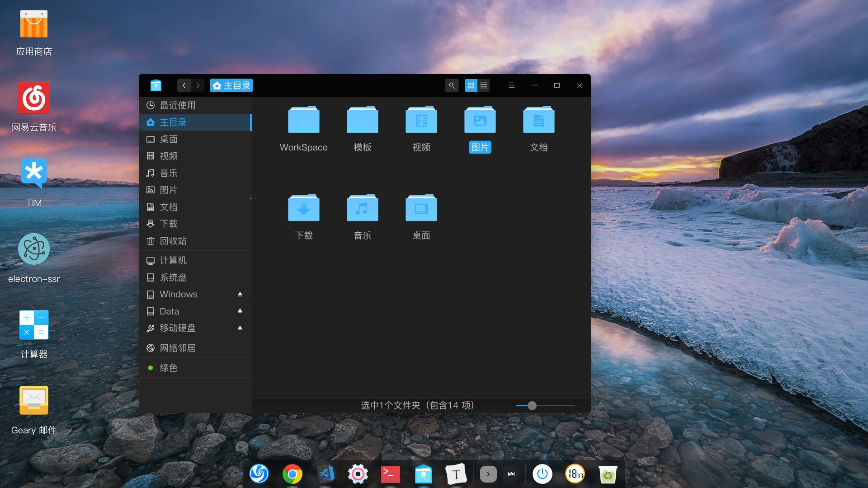Click the keyboard layout icon in dock
The image size is (868, 488).
click(511, 474)
